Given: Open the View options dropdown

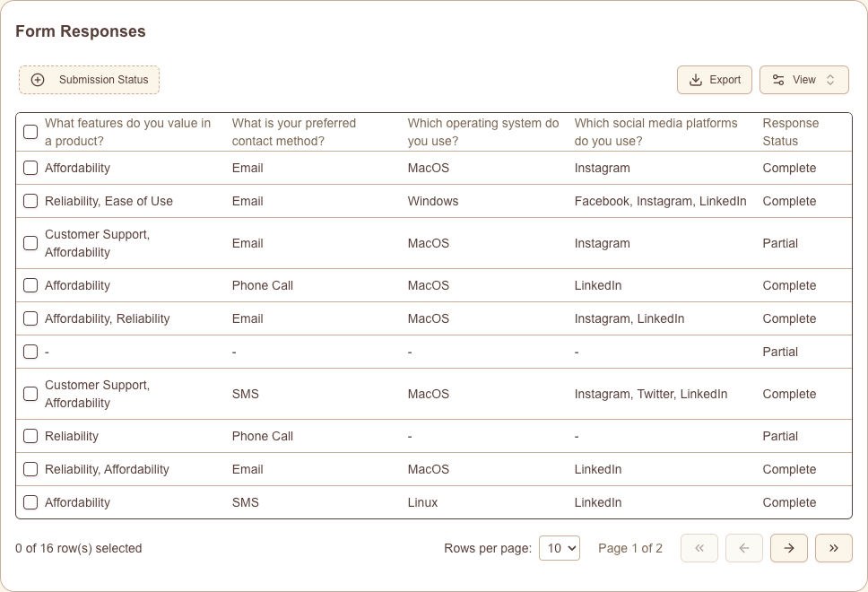Looking at the screenshot, I should [803, 80].
